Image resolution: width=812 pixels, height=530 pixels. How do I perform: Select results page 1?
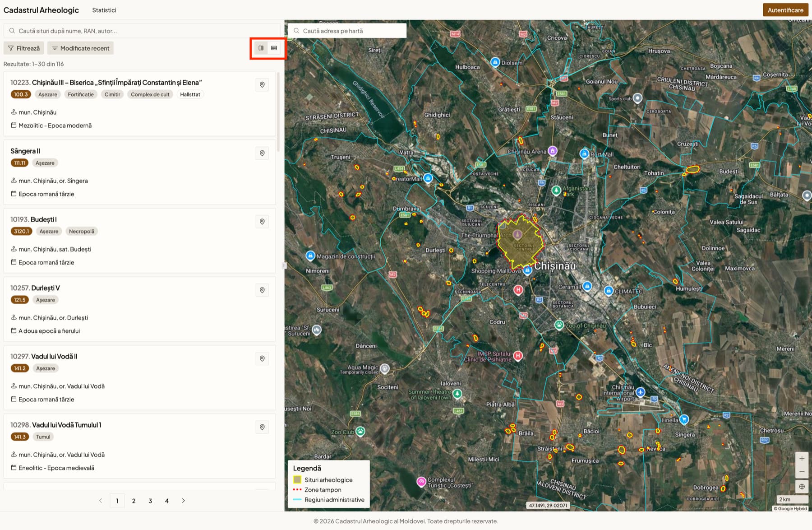117,501
